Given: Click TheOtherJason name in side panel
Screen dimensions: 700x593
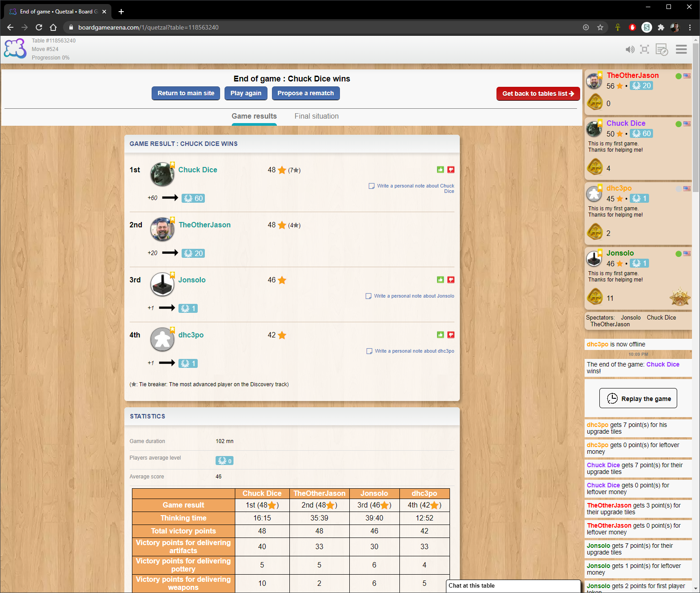Looking at the screenshot, I should pyautogui.click(x=632, y=75).
